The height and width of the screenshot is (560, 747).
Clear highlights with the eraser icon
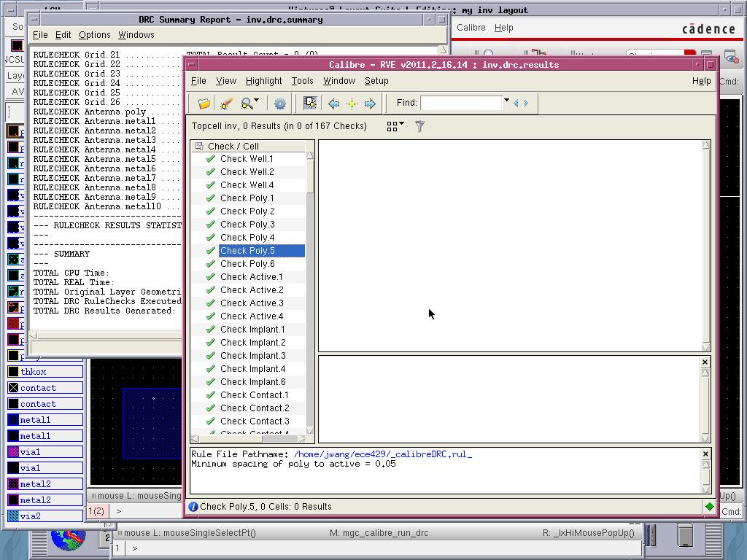pyautogui.click(x=226, y=104)
